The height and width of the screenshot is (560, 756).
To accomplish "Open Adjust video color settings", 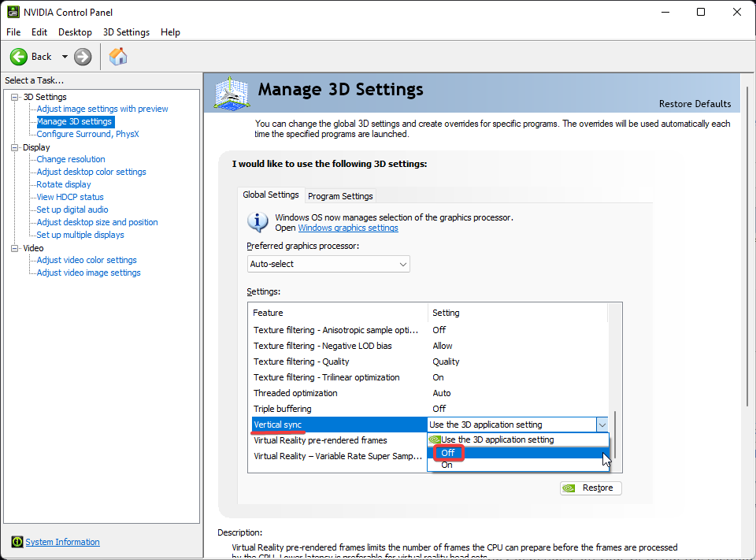I will coord(87,260).
